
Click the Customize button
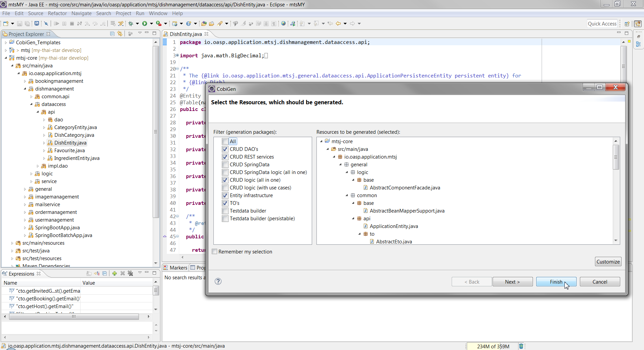pyautogui.click(x=608, y=261)
